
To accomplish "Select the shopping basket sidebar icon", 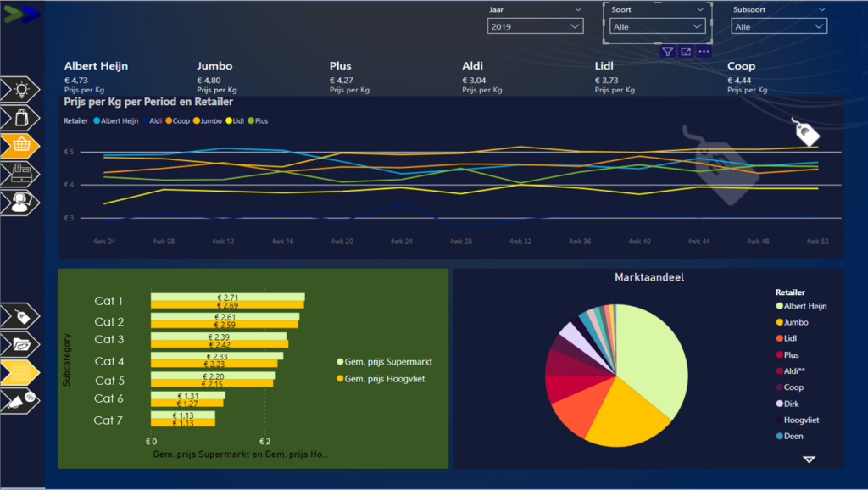I will click(20, 146).
